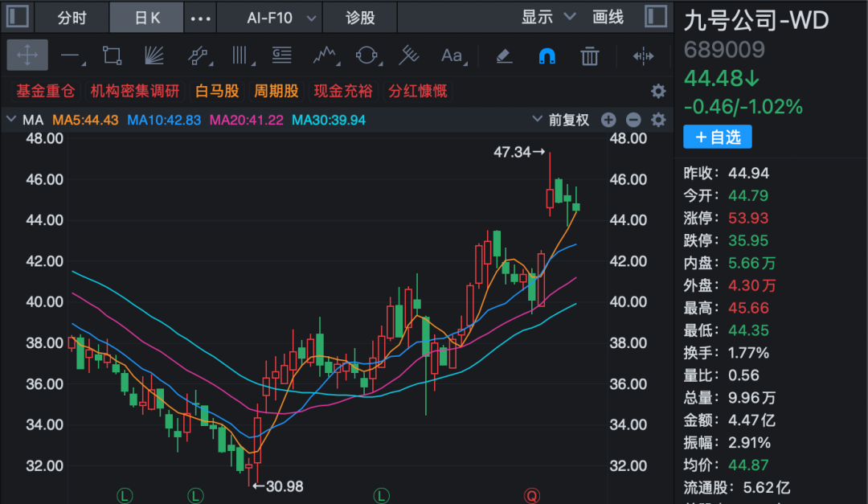This screenshot has width=868, height=504.
Task: Select the eraser tool
Action: tap(504, 55)
